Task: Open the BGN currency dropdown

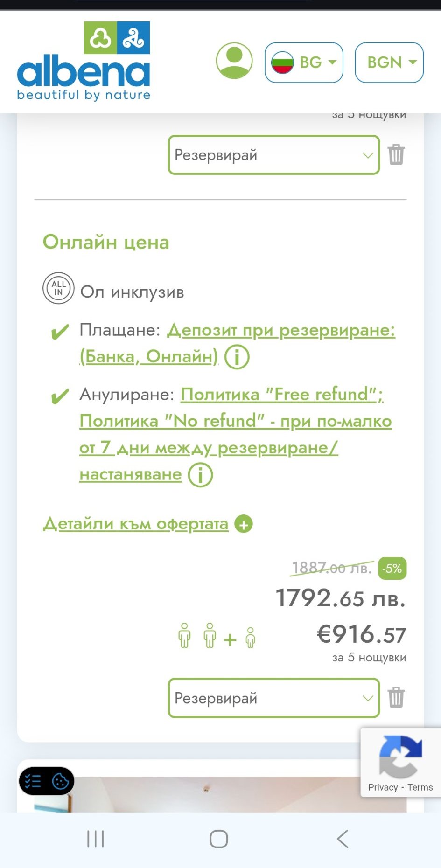Action: click(389, 62)
